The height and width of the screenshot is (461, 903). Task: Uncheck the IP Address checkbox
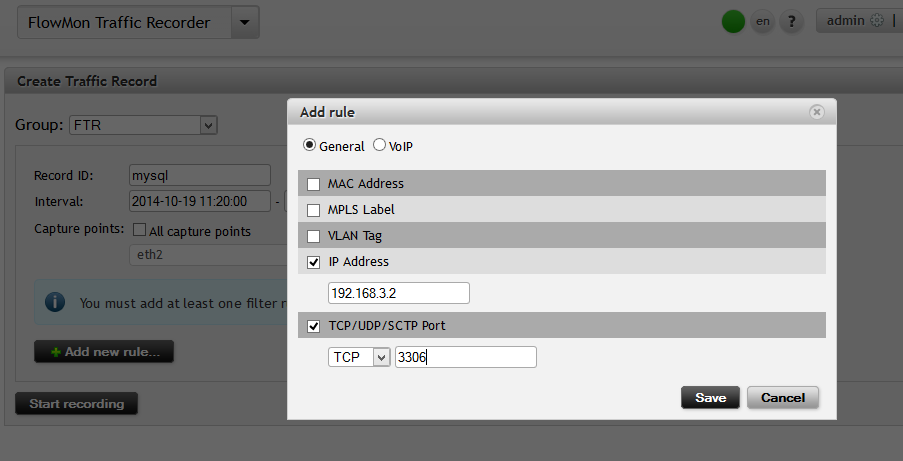point(313,262)
